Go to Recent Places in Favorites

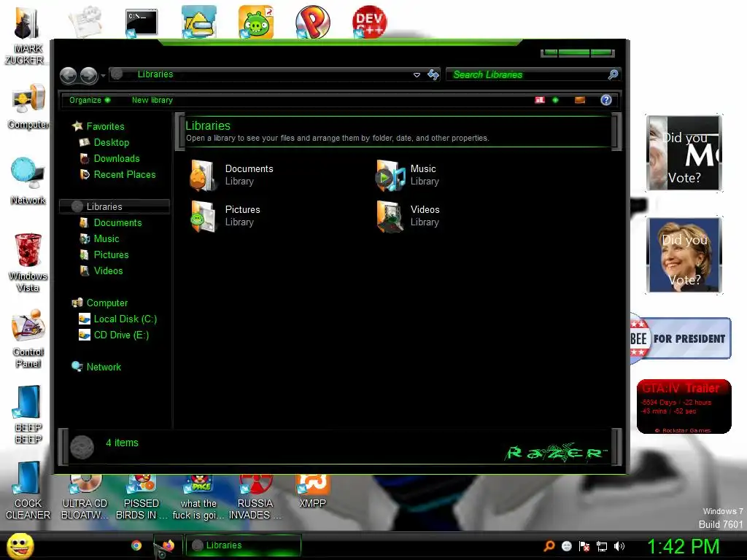click(117, 175)
